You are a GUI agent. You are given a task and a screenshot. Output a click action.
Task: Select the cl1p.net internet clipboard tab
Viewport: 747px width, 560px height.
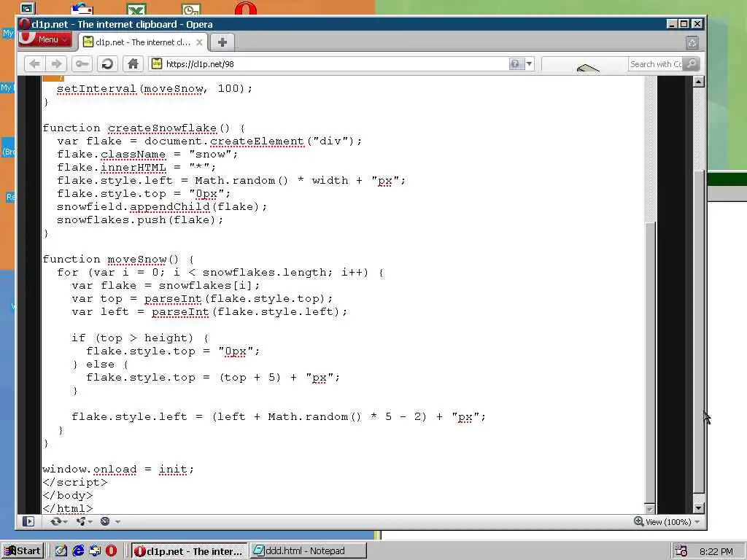(x=142, y=42)
